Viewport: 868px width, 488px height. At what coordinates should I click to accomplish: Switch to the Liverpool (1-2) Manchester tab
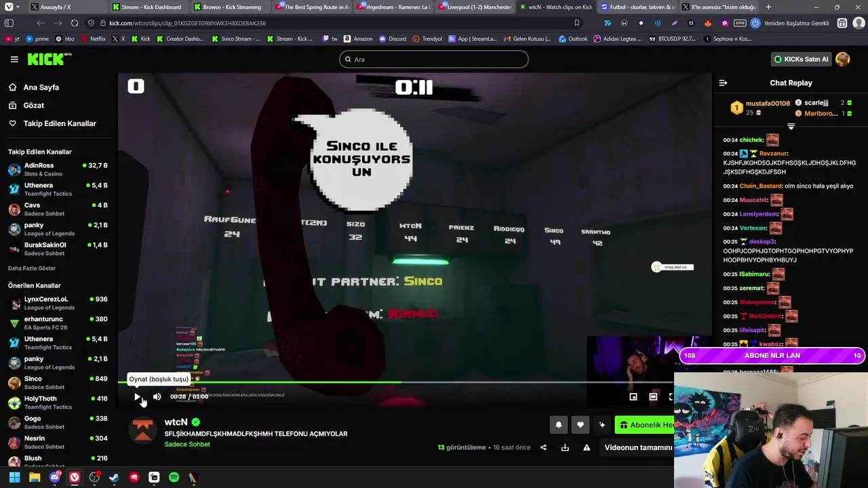click(475, 7)
